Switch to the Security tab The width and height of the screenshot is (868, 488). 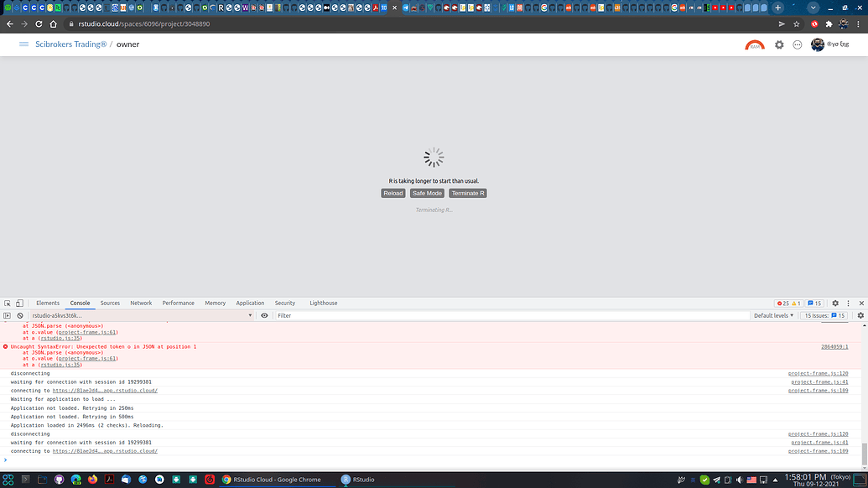[284, 304]
